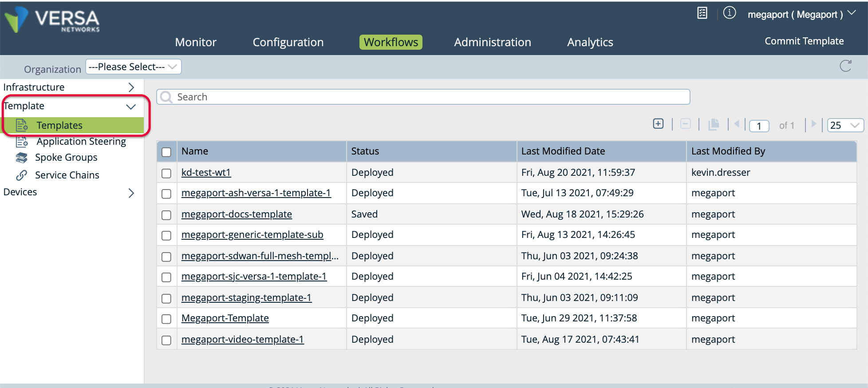Open the page size 25 dropdown
This screenshot has width=868, height=388.
[845, 125]
